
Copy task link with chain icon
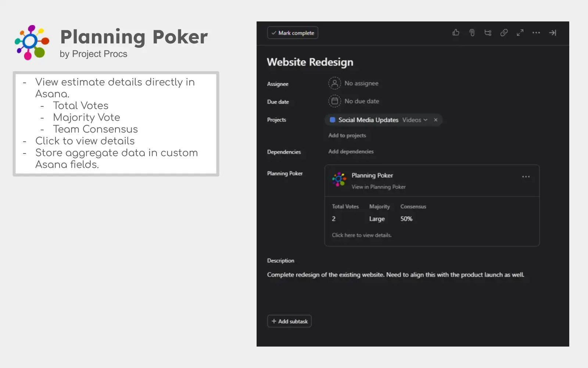pos(504,33)
